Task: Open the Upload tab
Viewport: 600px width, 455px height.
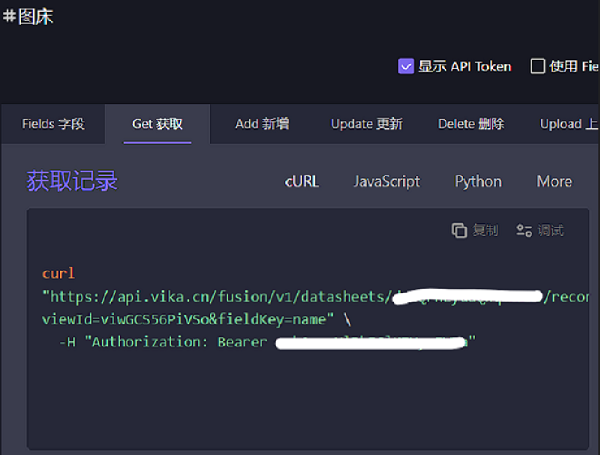Action: click(x=566, y=124)
